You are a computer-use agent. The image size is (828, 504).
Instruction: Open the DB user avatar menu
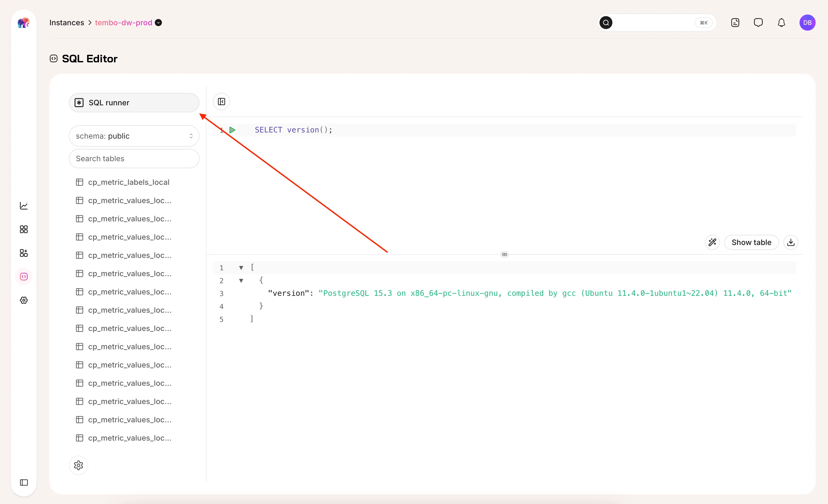[x=807, y=23]
